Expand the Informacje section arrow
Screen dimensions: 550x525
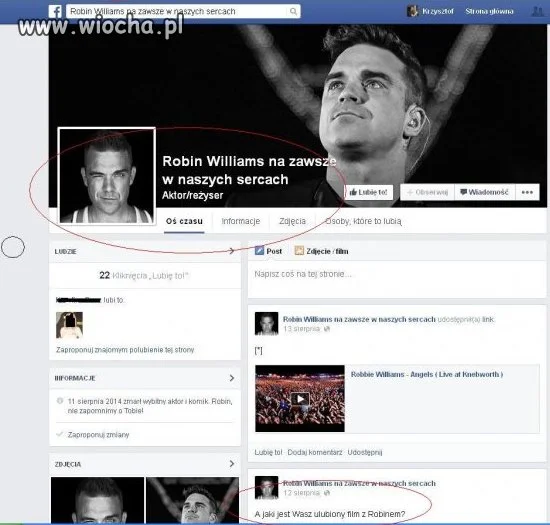[232, 378]
